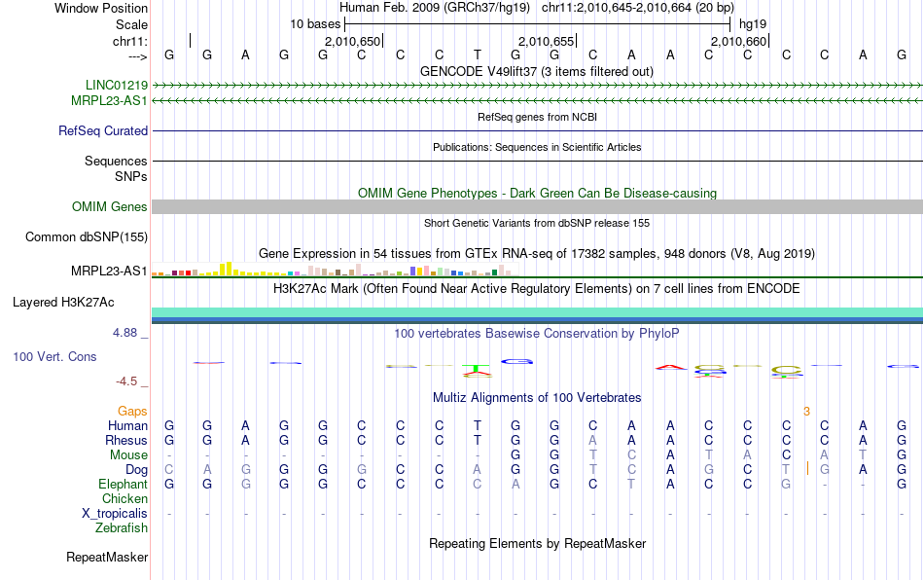
Task: Click the OMIM Genes track label
Action: (110, 207)
